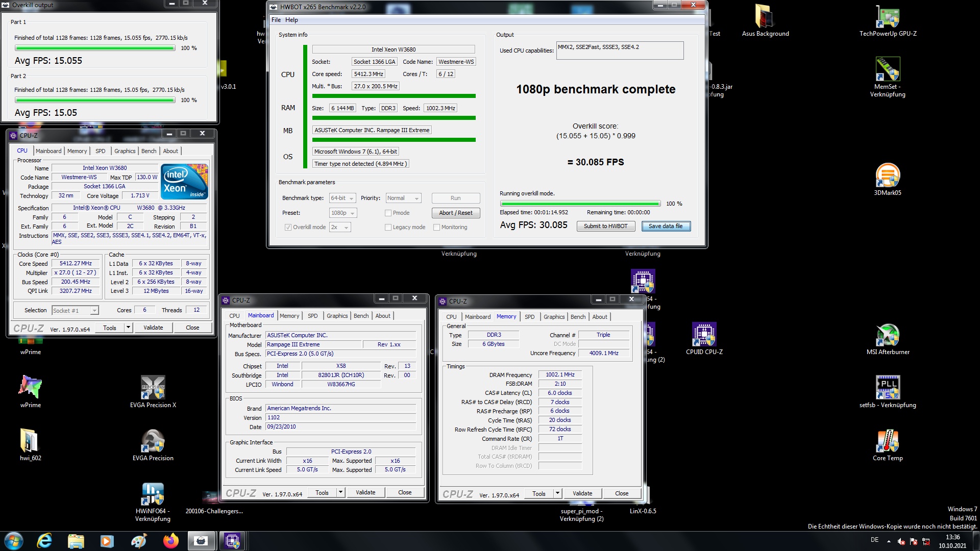Screen dimensions: 980x551
Task: Click Running overkill mode progress bar
Action: point(580,204)
